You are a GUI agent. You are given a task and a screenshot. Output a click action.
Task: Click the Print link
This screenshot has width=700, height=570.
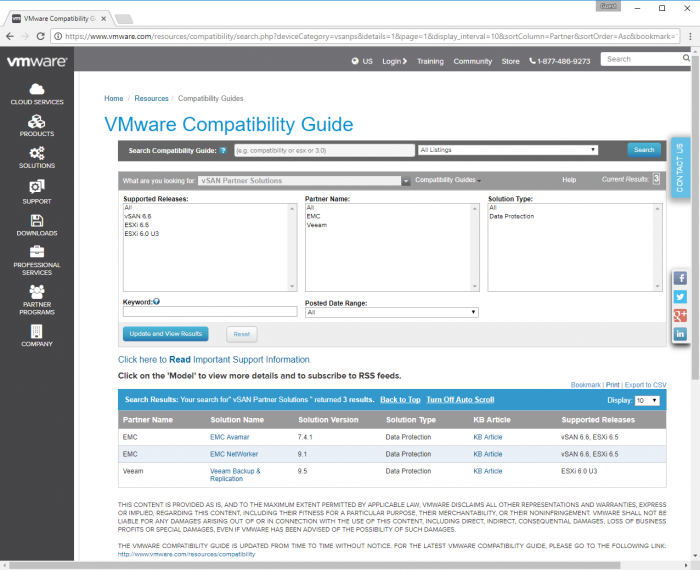[612, 385]
